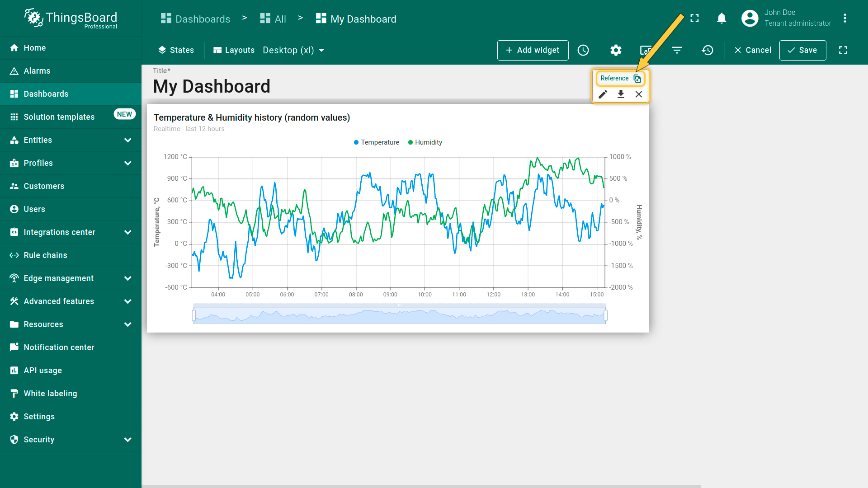Save the dashboard changes

[802, 50]
